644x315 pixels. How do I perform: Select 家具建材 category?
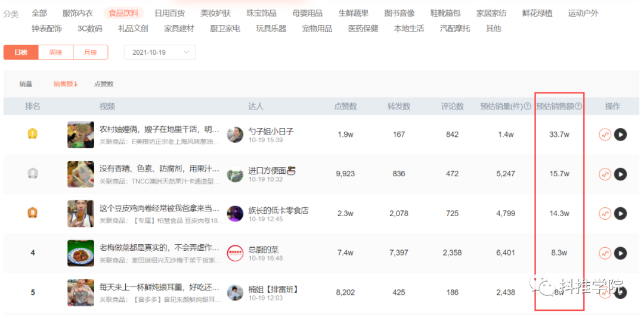click(x=179, y=29)
